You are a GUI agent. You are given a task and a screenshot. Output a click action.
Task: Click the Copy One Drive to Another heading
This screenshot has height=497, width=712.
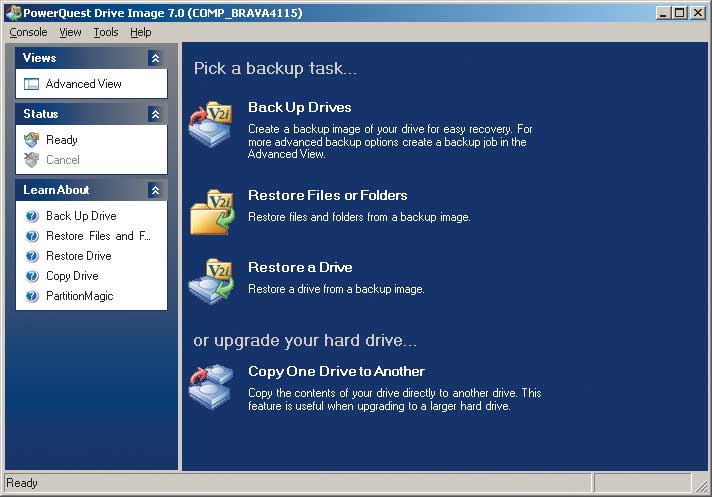tap(336, 371)
